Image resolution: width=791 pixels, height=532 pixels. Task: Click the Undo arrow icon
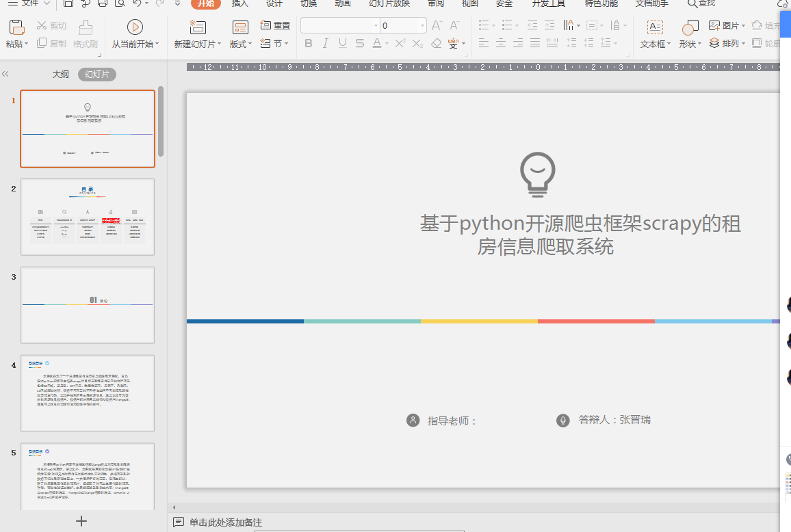(138, 3)
